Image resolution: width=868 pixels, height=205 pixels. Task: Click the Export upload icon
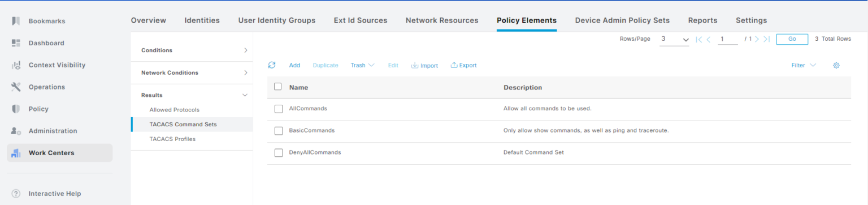point(454,65)
